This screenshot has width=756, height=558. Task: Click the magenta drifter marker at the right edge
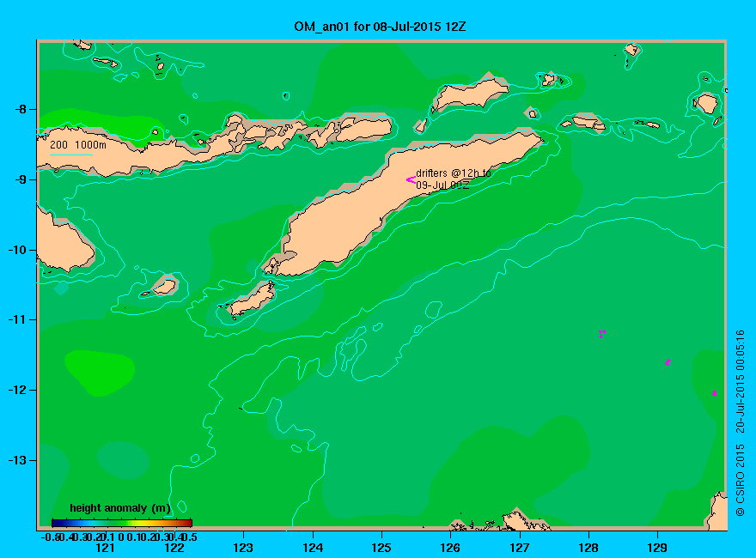tap(715, 393)
